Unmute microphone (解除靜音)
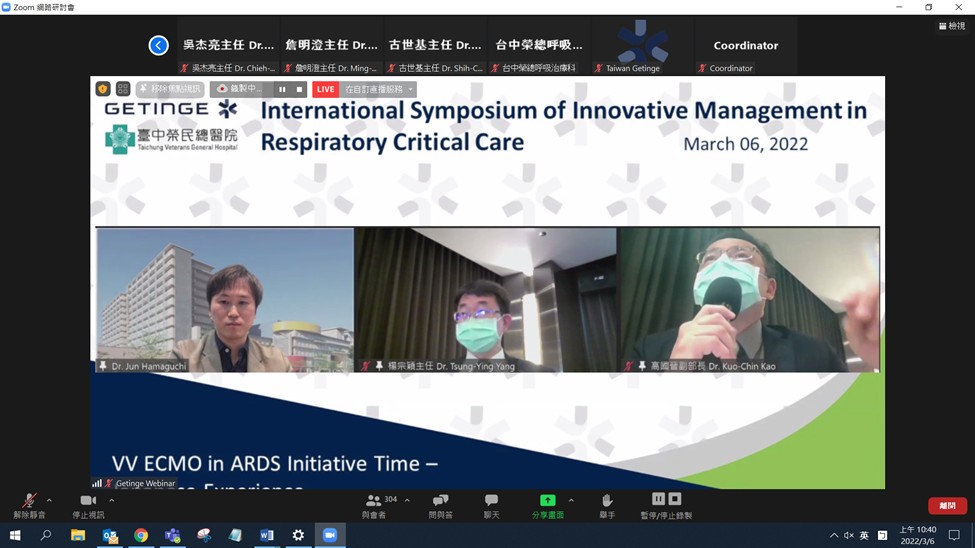The height and width of the screenshot is (548, 975). click(29, 506)
